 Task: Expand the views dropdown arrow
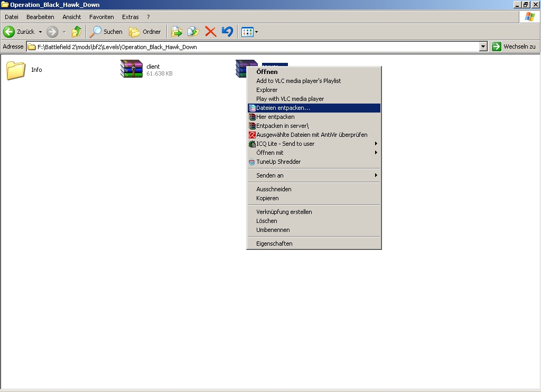tap(256, 32)
